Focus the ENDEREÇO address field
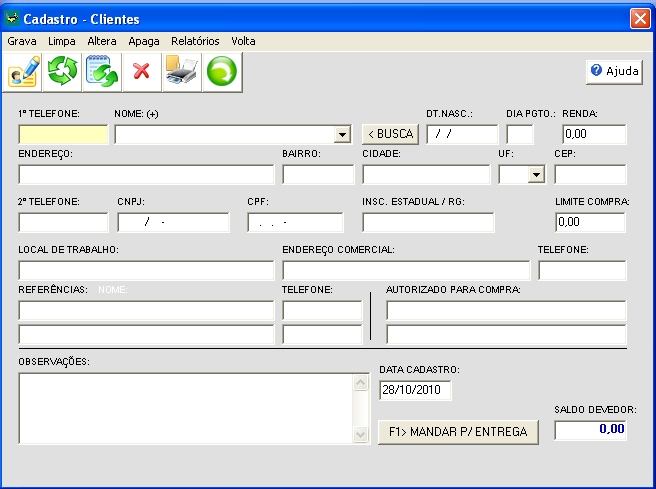Image resolution: width=656 pixels, height=489 pixels. pyautogui.click(x=146, y=174)
